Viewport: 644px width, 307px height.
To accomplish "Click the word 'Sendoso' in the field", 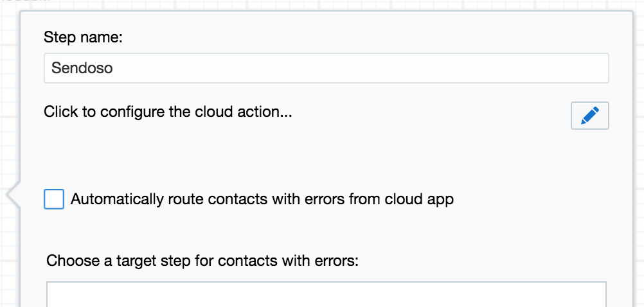I will coord(82,68).
